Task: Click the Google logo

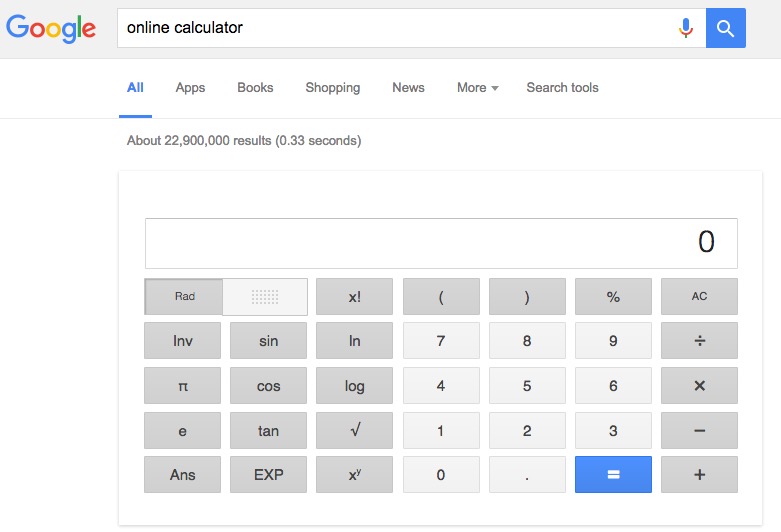Action: (51, 28)
